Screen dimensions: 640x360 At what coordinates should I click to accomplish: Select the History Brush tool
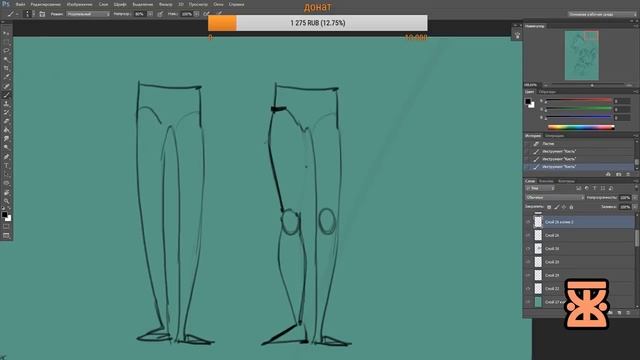(x=6, y=113)
